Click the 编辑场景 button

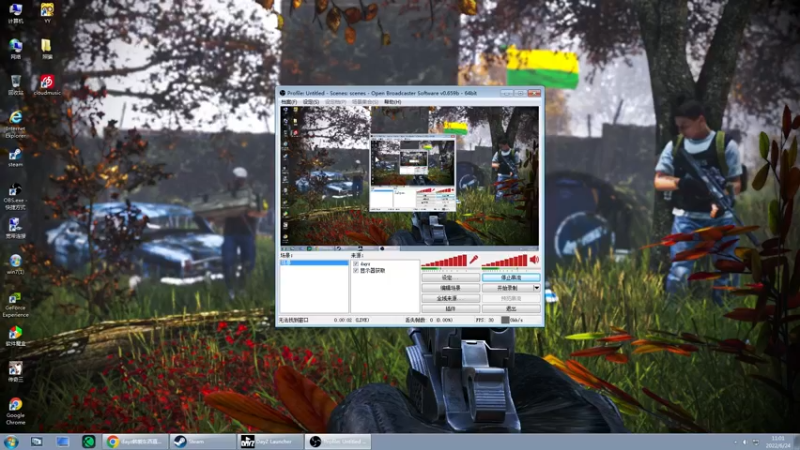(451, 288)
